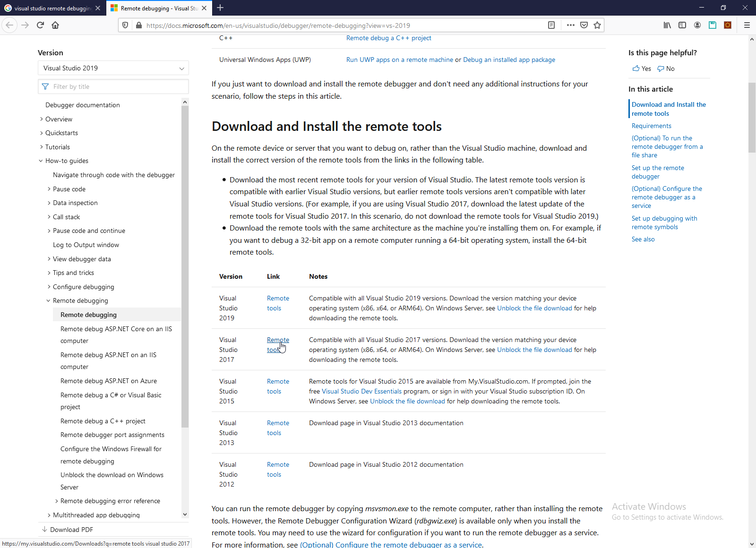Open the Debug an installed app package link
The width and height of the screenshot is (756, 548).
(x=509, y=60)
